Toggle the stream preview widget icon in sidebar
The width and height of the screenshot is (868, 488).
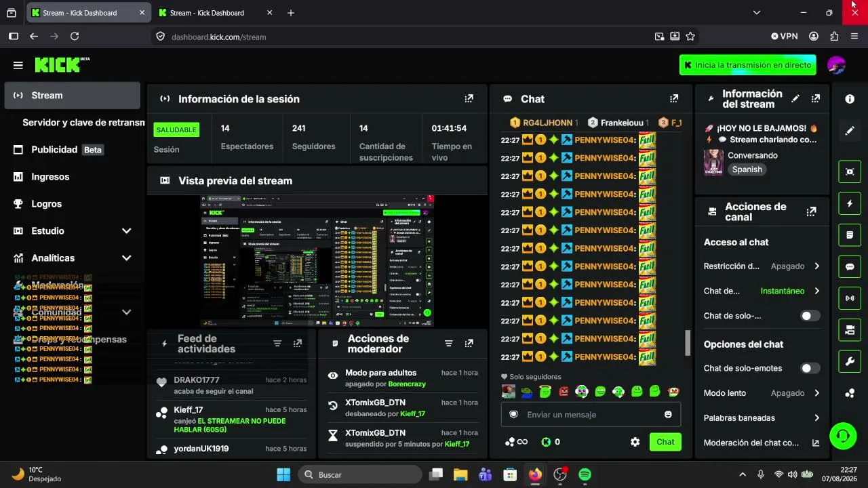pos(850,171)
